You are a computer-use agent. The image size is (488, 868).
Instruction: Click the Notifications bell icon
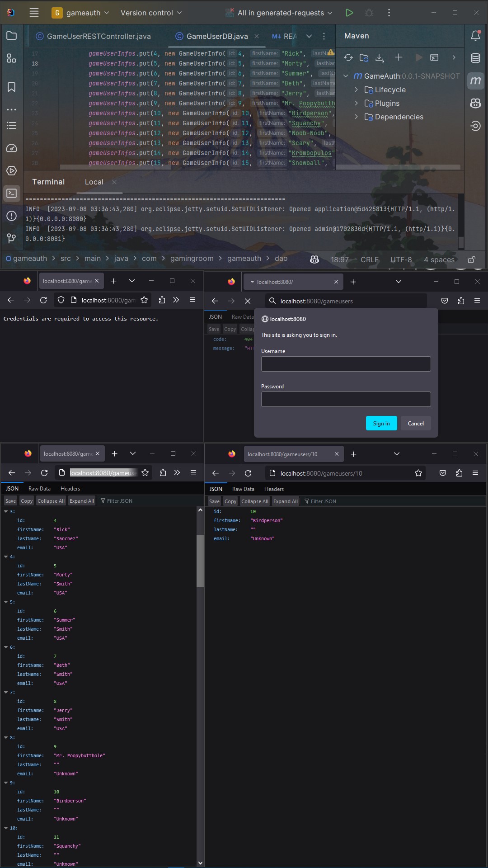tap(475, 36)
